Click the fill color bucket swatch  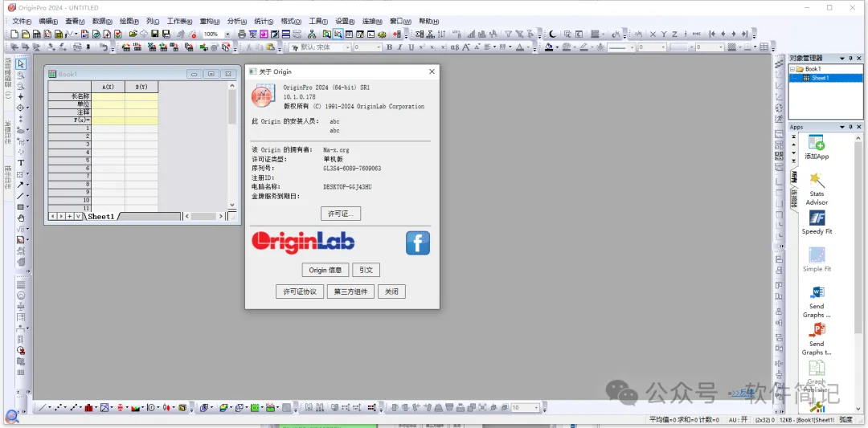[x=549, y=47]
